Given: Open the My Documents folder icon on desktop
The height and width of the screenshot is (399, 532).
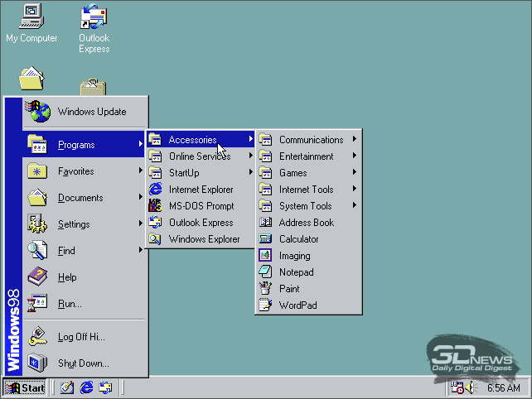Looking at the screenshot, I should [31, 79].
